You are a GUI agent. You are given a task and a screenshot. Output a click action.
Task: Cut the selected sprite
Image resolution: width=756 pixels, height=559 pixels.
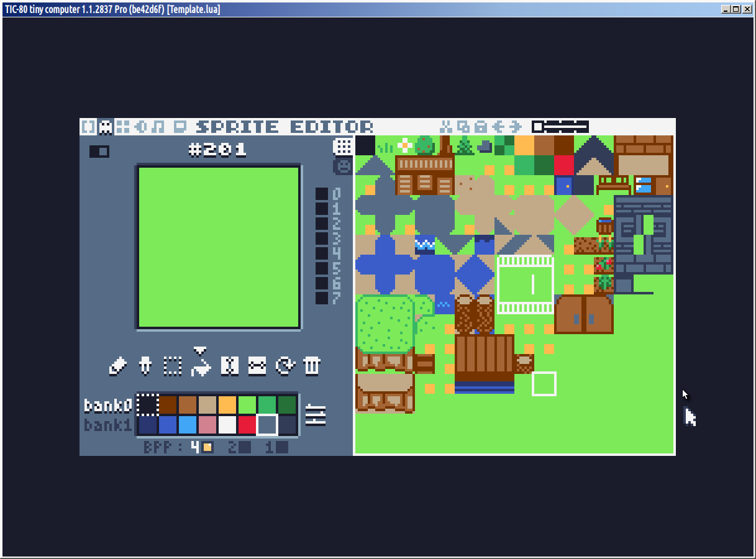[446, 127]
